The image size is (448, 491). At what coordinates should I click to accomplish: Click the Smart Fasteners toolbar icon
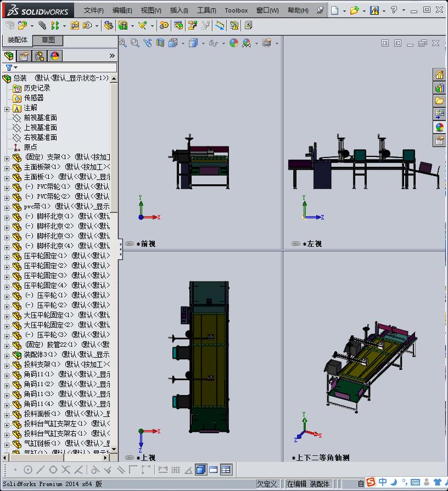coord(75,25)
